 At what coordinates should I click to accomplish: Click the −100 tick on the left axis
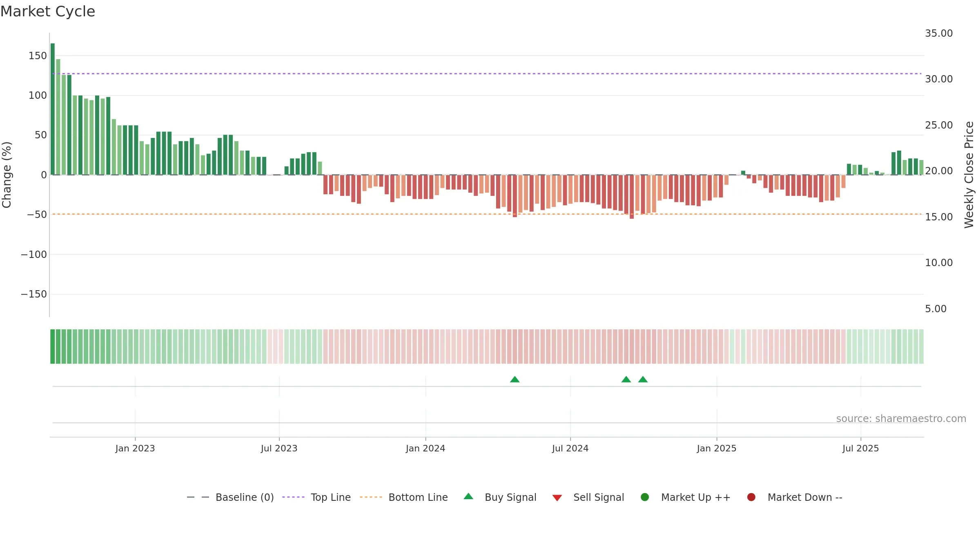[34, 255]
